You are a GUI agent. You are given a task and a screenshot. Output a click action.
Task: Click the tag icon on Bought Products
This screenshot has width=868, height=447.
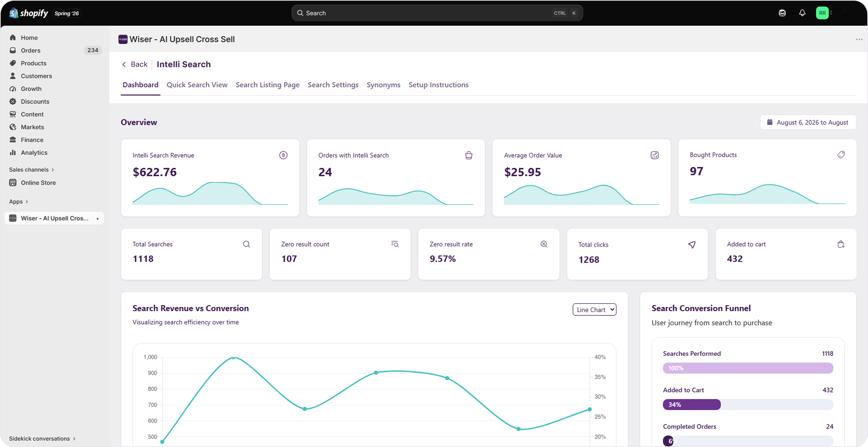point(841,155)
